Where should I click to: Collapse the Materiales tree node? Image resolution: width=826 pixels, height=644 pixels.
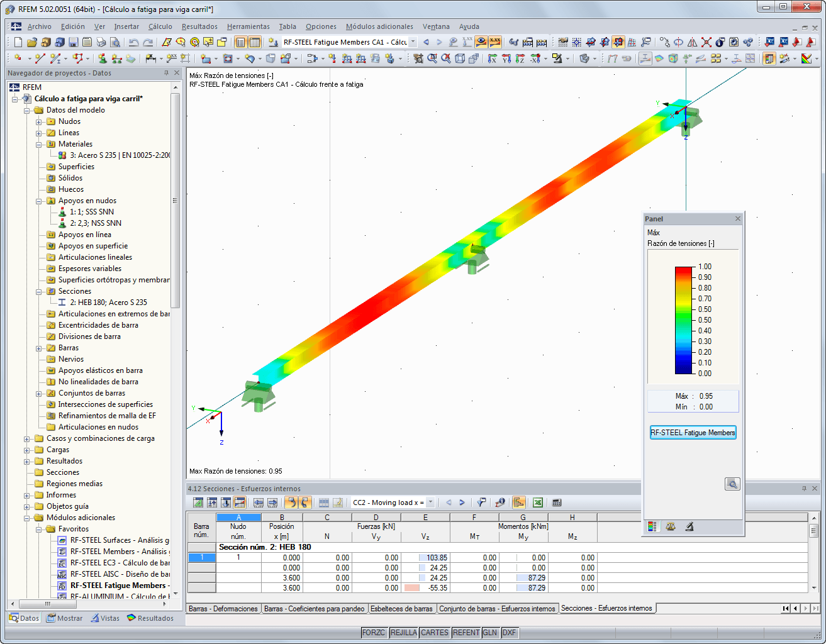click(x=39, y=144)
